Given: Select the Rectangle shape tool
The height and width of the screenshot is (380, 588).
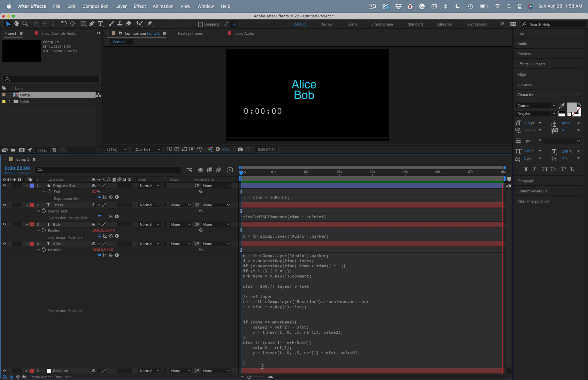Looking at the screenshot, I should click(83, 23).
